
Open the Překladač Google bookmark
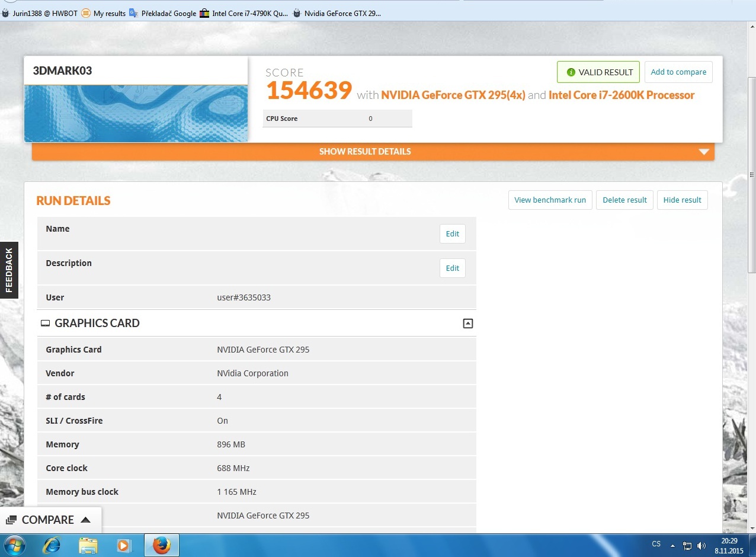[x=162, y=13]
